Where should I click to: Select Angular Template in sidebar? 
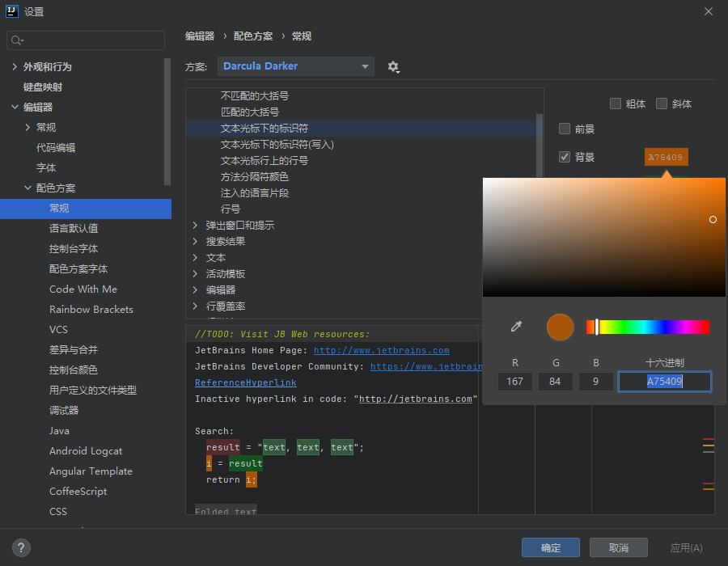click(x=91, y=471)
